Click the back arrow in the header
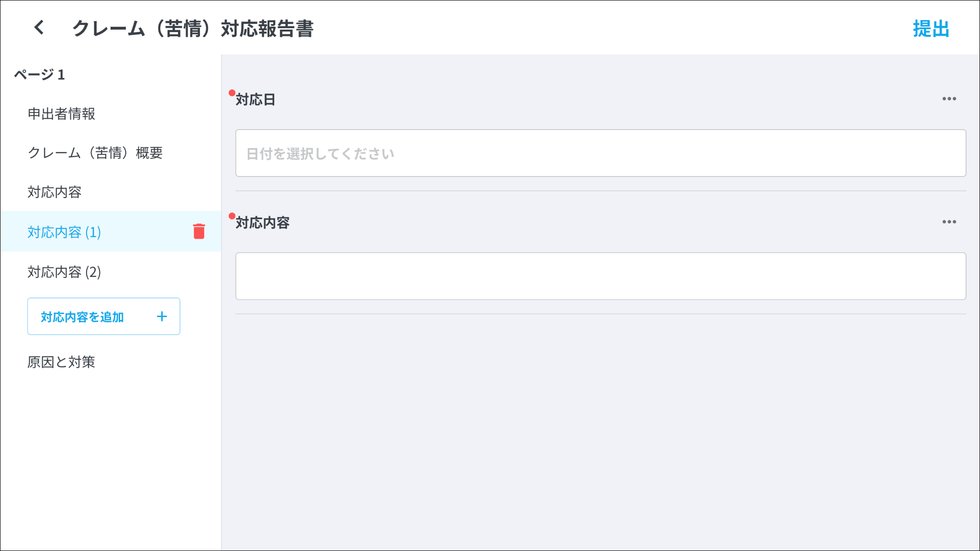This screenshot has height=551, width=980. (x=39, y=28)
